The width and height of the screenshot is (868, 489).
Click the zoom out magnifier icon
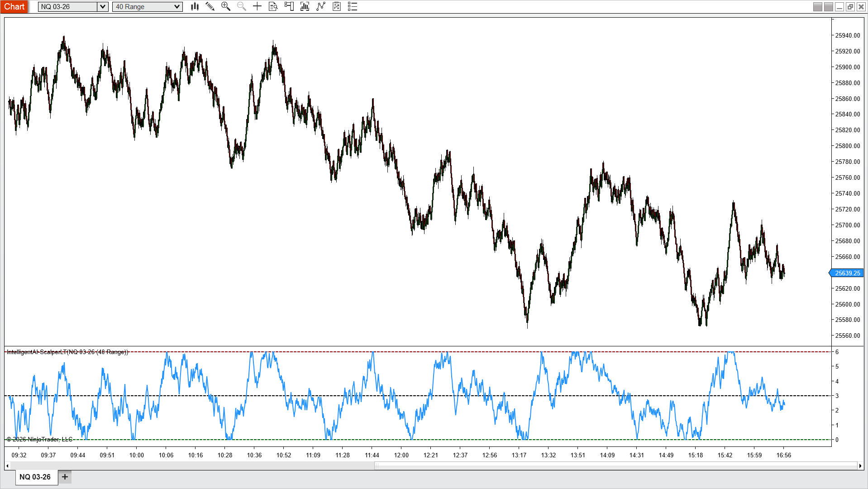[x=241, y=6]
